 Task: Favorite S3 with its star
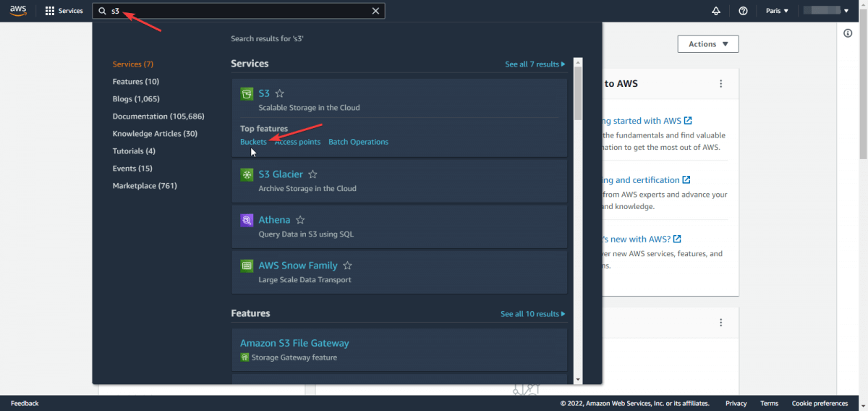click(280, 93)
